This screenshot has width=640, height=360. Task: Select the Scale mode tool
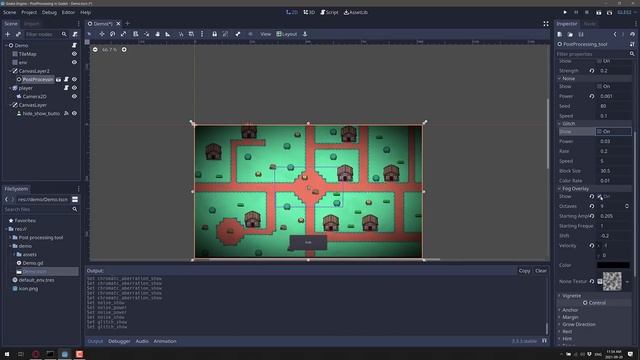(123, 34)
